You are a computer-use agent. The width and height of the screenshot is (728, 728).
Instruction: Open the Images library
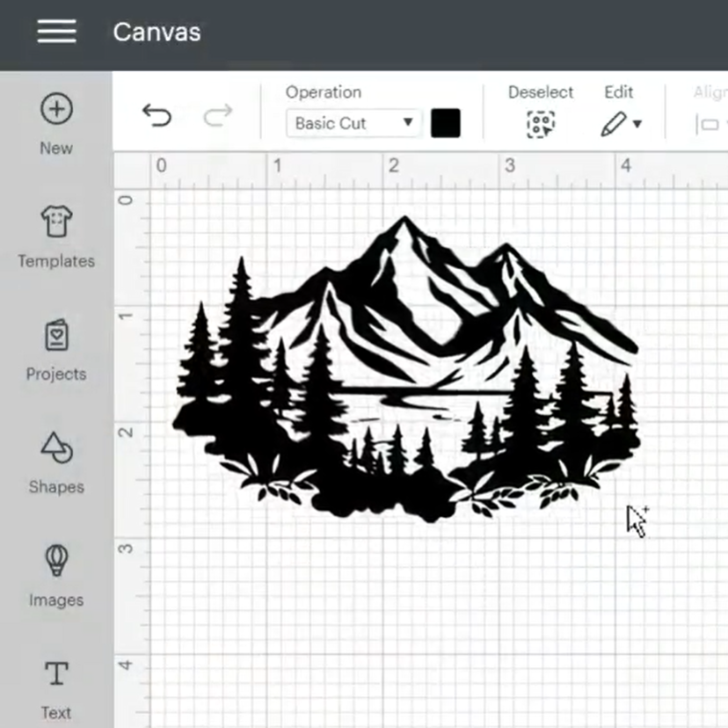pyautogui.click(x=56, y=575)
